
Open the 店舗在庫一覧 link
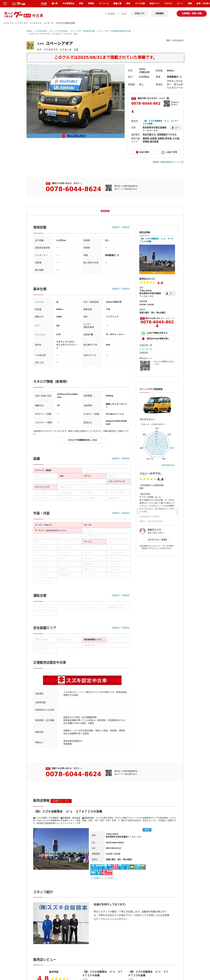pyautogui.click(x=146, y=345)
